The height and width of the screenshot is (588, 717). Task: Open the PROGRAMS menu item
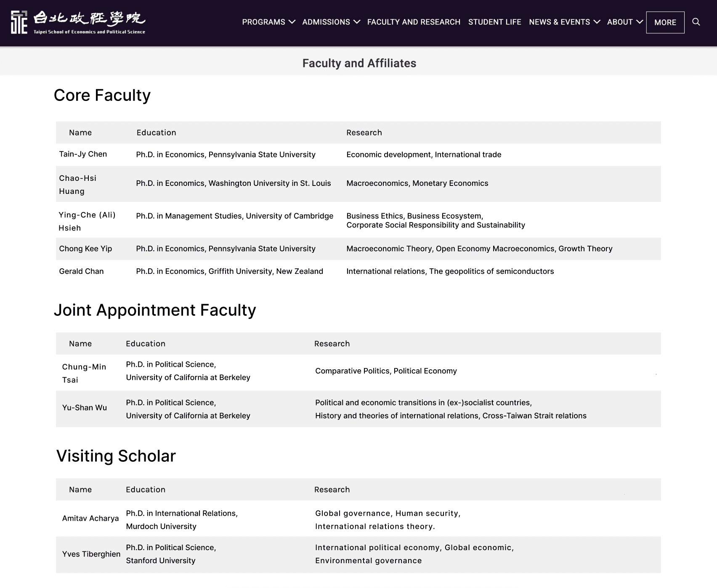[x=264, y=22]
